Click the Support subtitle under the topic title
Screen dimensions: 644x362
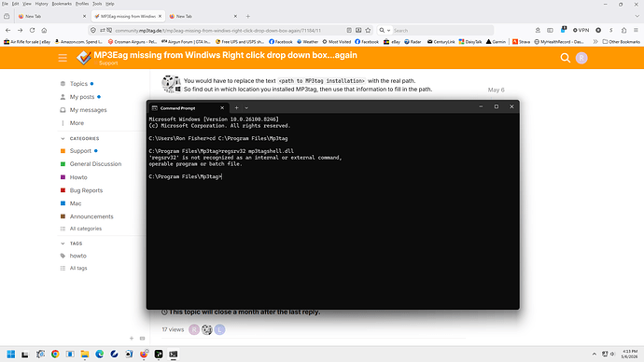(108, 63)
